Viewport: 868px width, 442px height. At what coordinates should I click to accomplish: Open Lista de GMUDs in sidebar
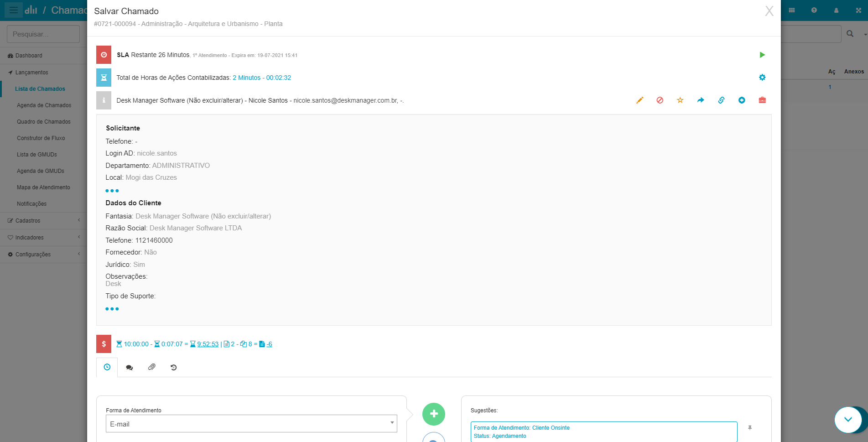(37, 155)
